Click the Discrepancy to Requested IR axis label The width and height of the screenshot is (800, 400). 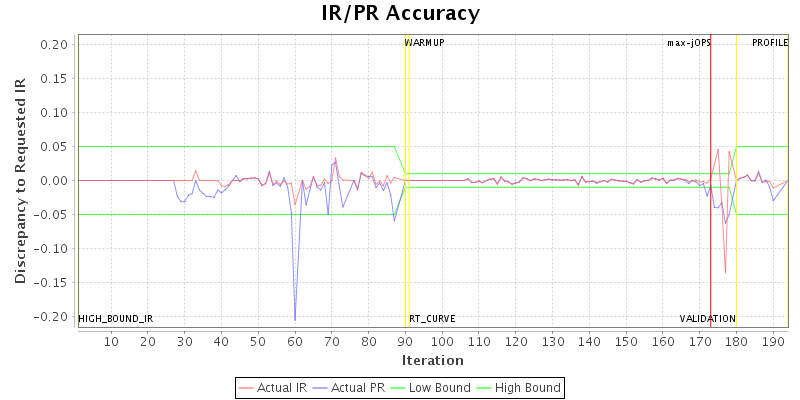coord(20,180)
